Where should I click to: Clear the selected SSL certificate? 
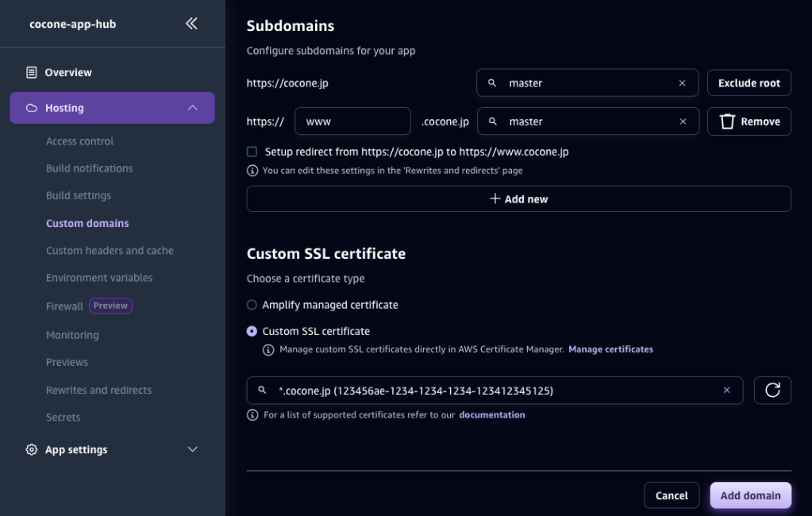(725, 390)
